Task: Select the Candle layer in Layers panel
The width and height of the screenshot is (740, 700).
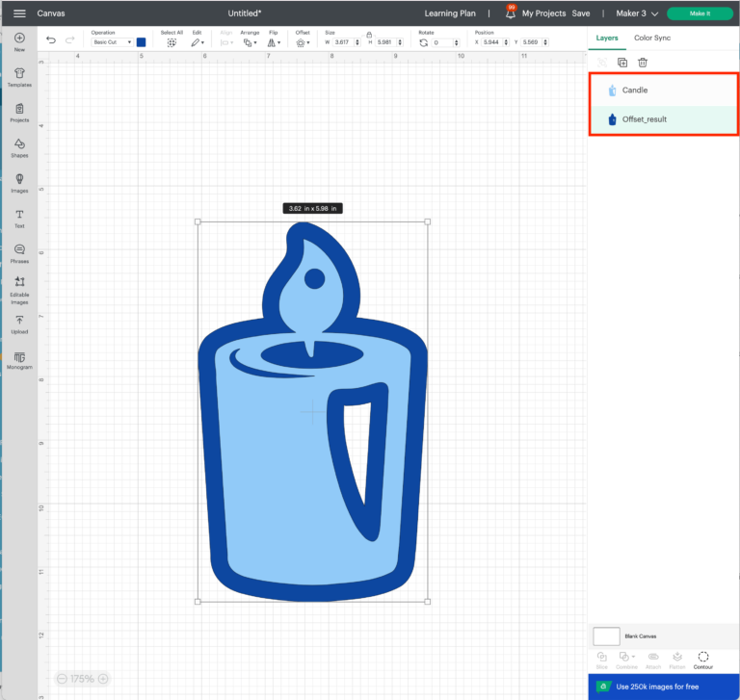Action: [x=635, y=91]
